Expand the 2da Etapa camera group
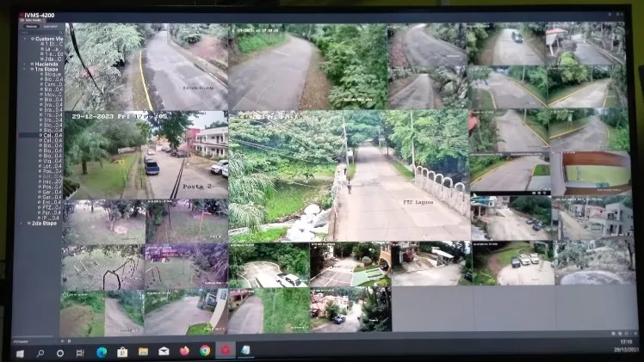Viewport: 644px width, 362px height. tap(23, 223)
